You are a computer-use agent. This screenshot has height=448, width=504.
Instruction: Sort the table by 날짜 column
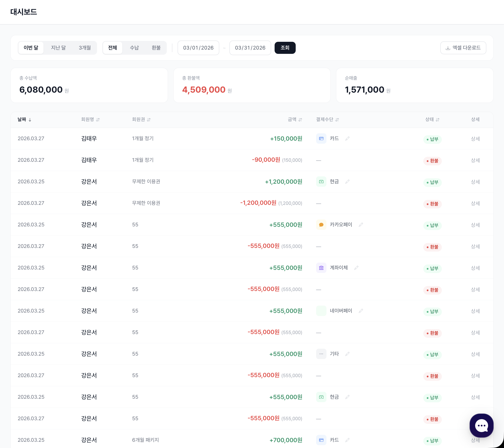pos(24,120)
